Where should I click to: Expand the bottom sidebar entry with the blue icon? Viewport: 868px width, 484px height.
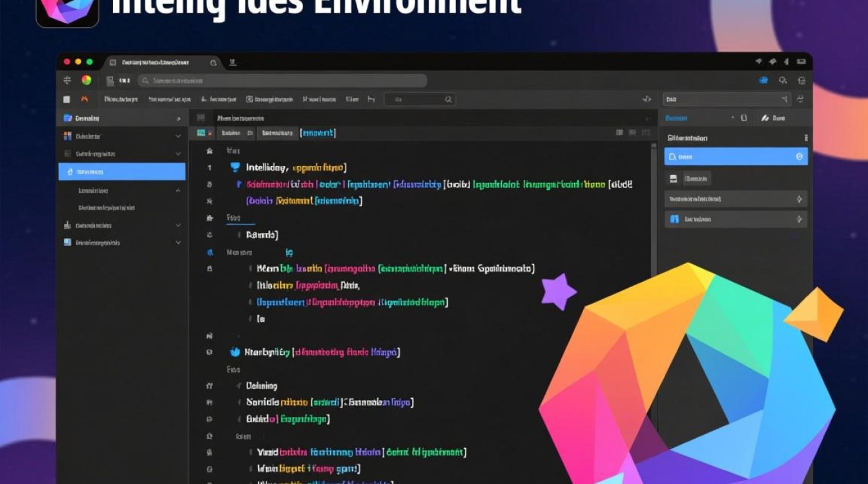[x=179, y=243]
